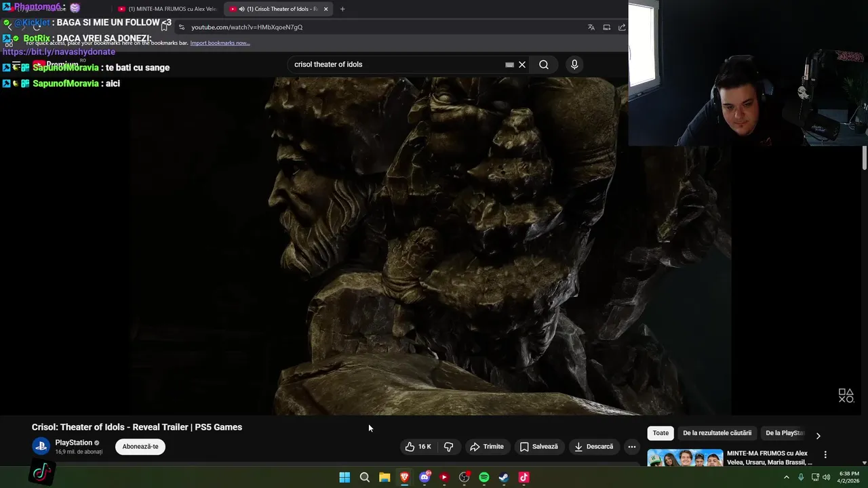The height and width of the screenshot is (488, 868).
Task: Click the picture-in-picture icon in address bar
Action: (607, 27)
